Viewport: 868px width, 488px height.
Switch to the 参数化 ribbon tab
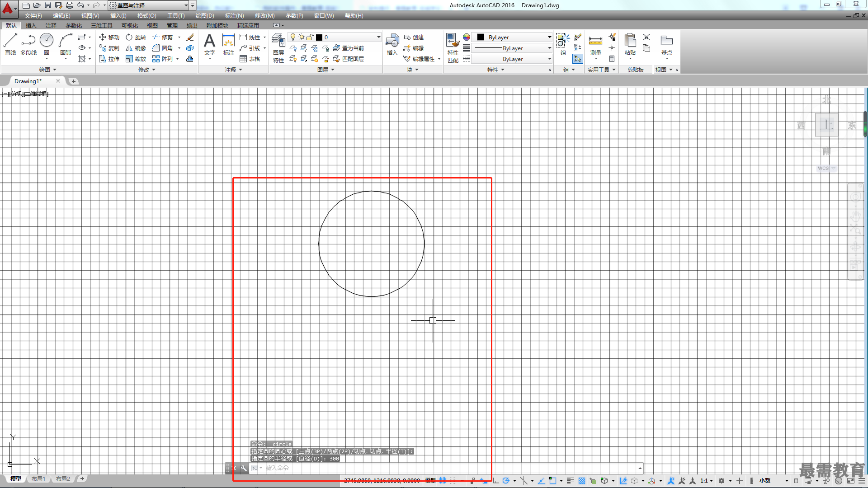pos(74,25)
